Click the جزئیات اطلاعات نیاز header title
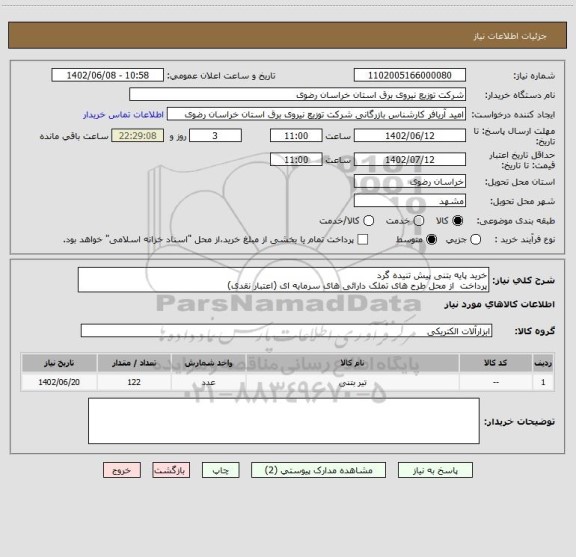This screenshot has height=557, width=576. pos(510,36)
